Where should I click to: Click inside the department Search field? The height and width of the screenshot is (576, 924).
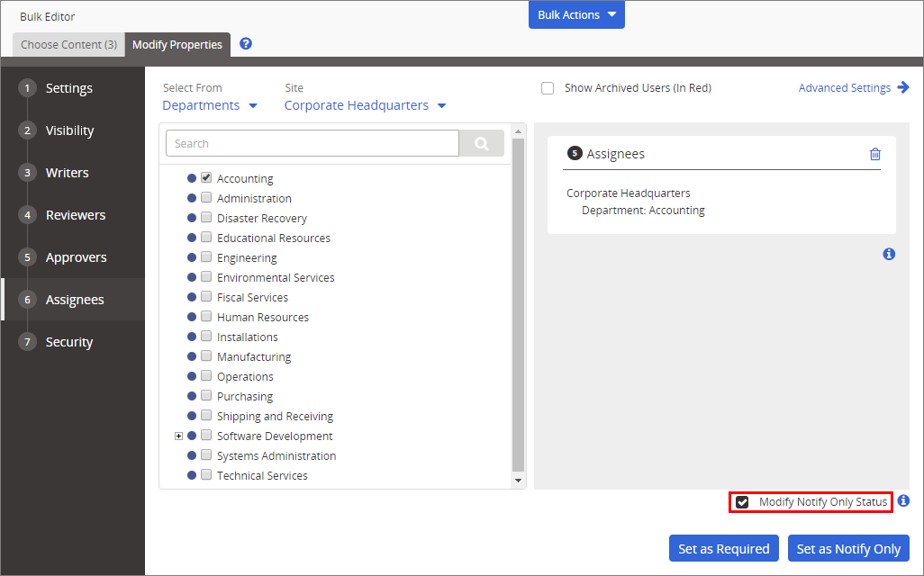(313, 143)
